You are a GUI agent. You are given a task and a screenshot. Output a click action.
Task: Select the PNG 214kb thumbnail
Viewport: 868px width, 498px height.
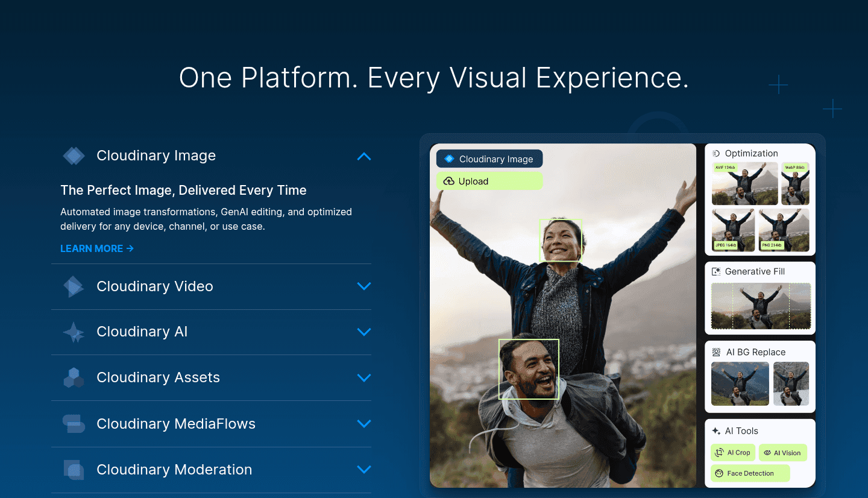(784, 230)
